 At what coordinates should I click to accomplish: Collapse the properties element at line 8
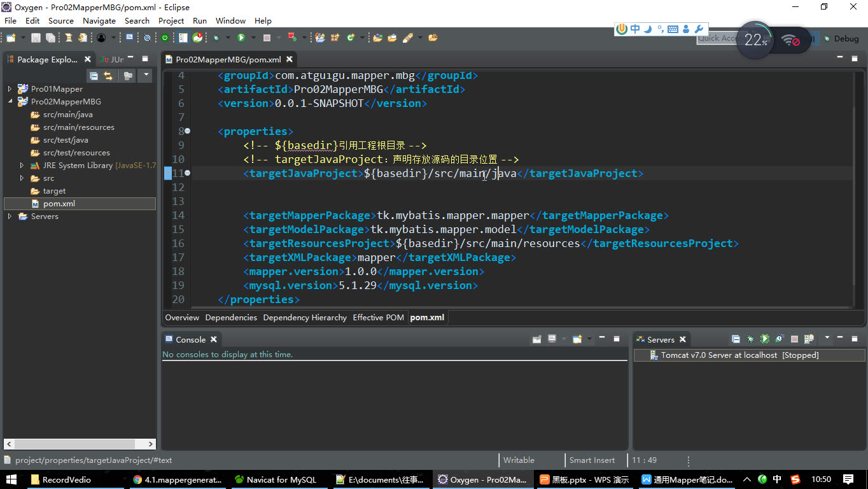click(x=188, y=131)
